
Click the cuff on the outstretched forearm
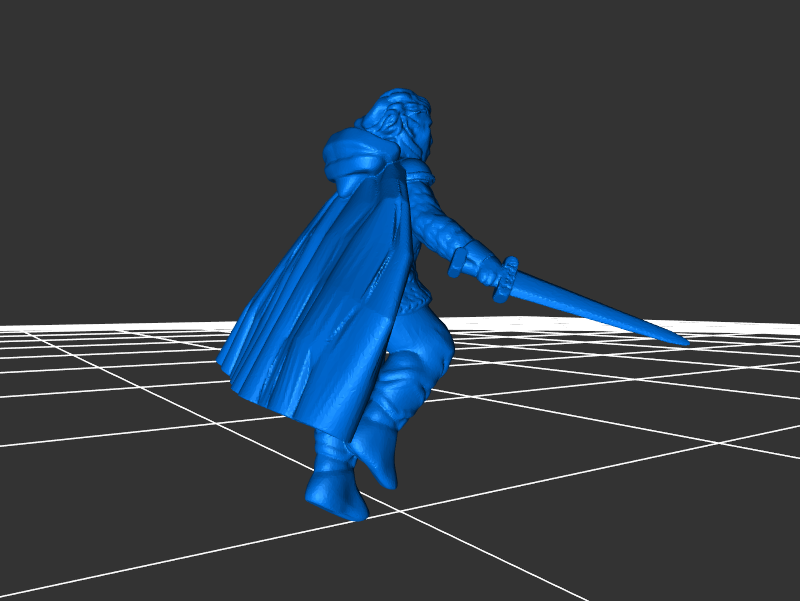(x=462, y=261)
